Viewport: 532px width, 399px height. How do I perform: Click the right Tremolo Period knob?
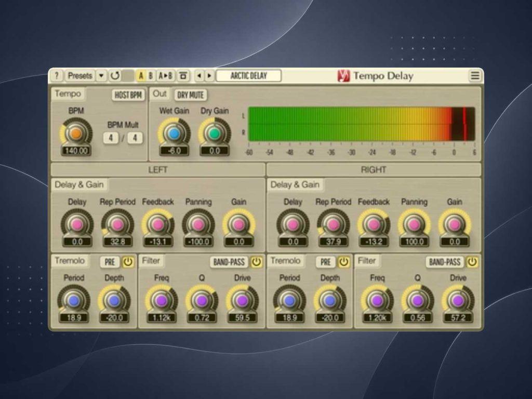coord(289,300)
